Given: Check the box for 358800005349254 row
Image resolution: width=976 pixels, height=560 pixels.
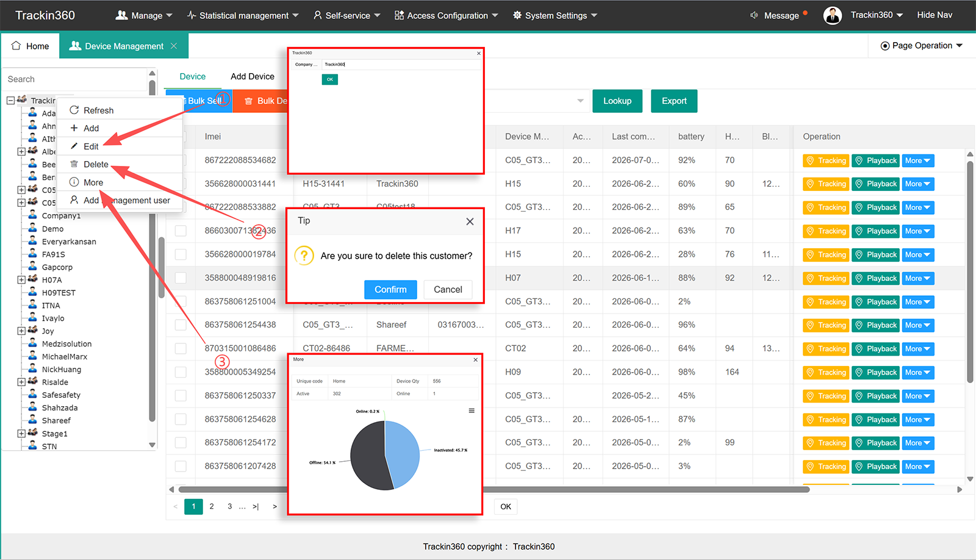Looking at the screenshot, I should 181,372.
